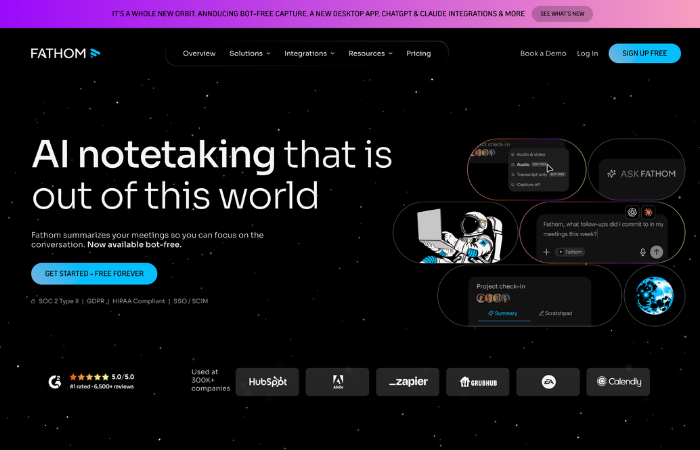
Task: Click the 5.0/5.0 rating text
Action: pos(123,377)
